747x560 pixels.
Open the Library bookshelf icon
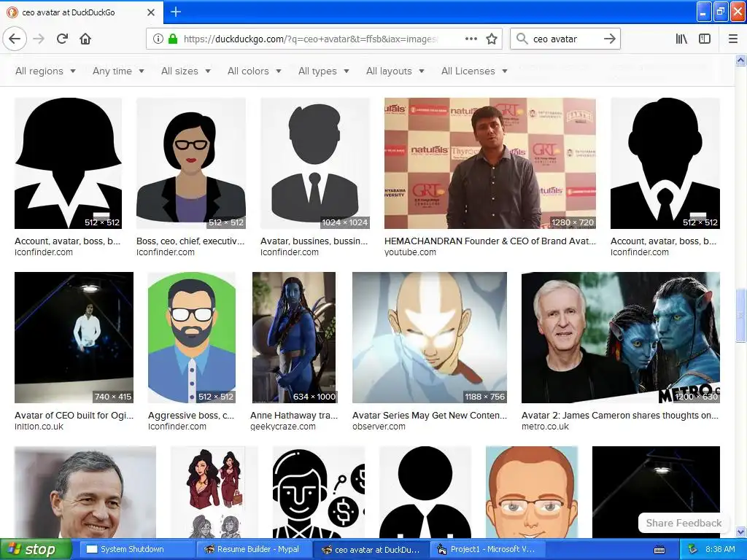pos(681,39)
